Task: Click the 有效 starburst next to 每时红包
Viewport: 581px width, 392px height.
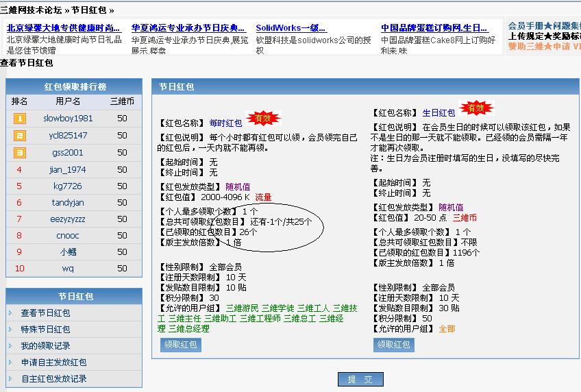Action: 263,119
